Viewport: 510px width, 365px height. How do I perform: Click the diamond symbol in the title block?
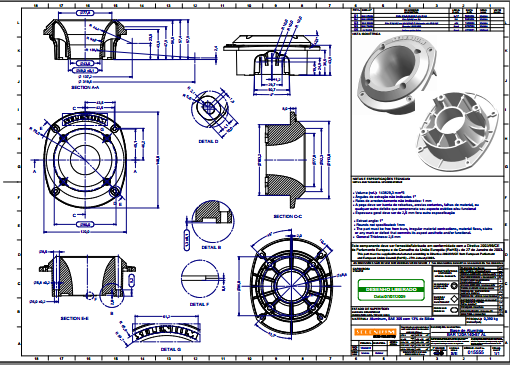point(454,299)
